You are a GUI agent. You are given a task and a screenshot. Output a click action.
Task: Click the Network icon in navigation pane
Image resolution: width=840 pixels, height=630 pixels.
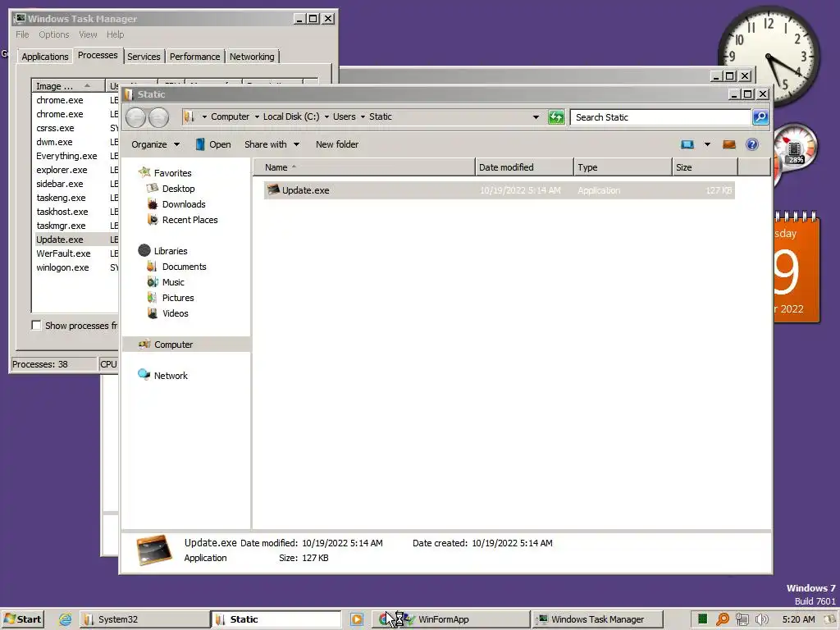pyautogui.click(x=144, y=374)
